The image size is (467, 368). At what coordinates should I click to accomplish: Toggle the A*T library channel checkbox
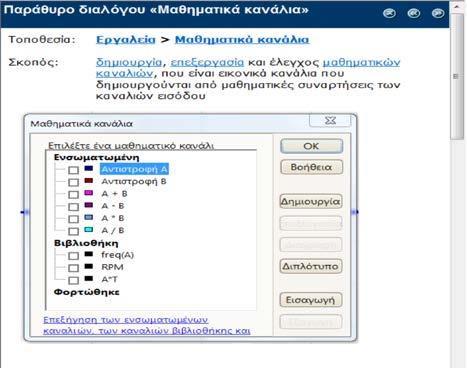point(73,280)
